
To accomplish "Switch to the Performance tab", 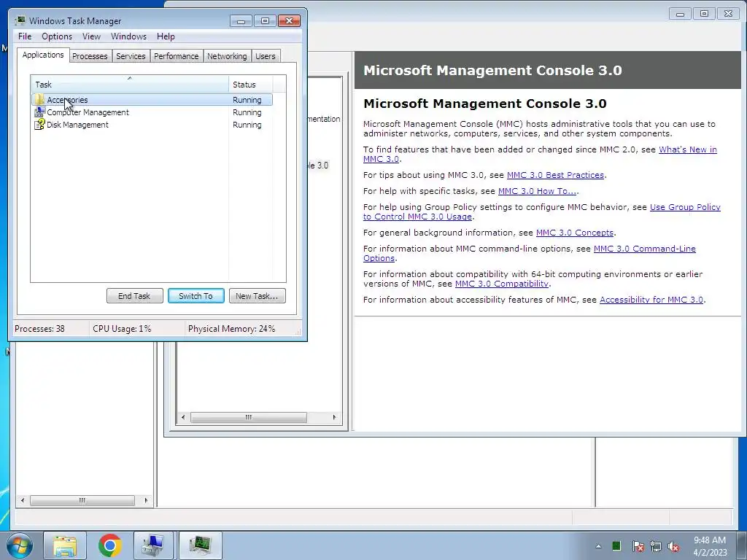I will coord(177,56).
